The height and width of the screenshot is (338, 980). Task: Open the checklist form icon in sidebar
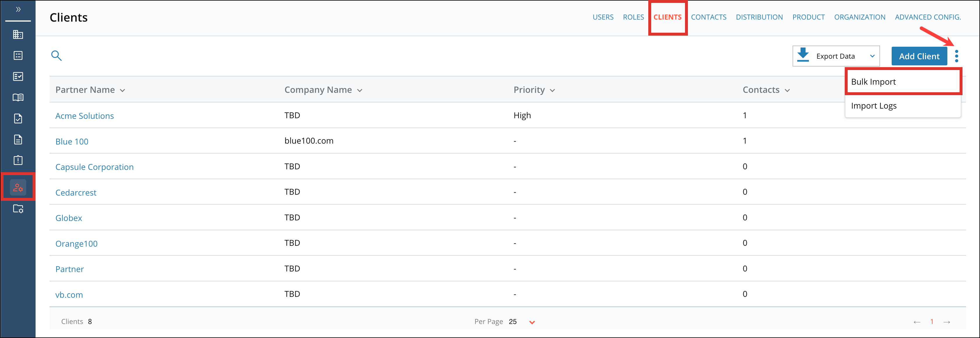18,76
